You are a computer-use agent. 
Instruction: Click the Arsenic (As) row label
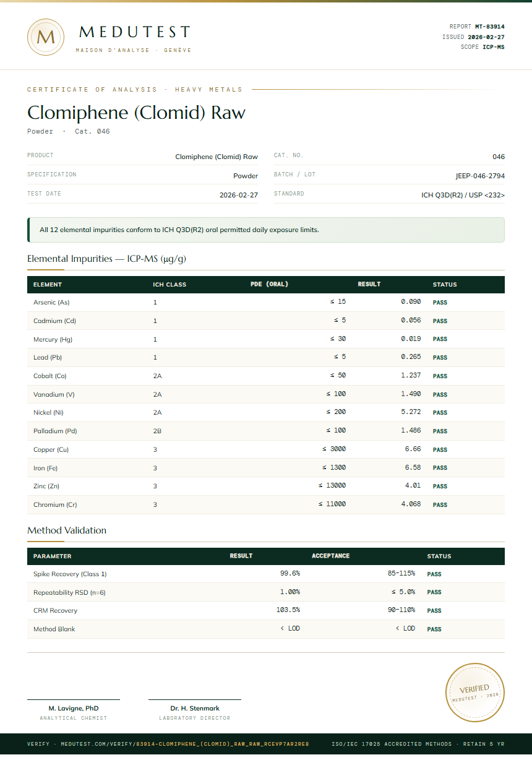[x=51, y=303]
